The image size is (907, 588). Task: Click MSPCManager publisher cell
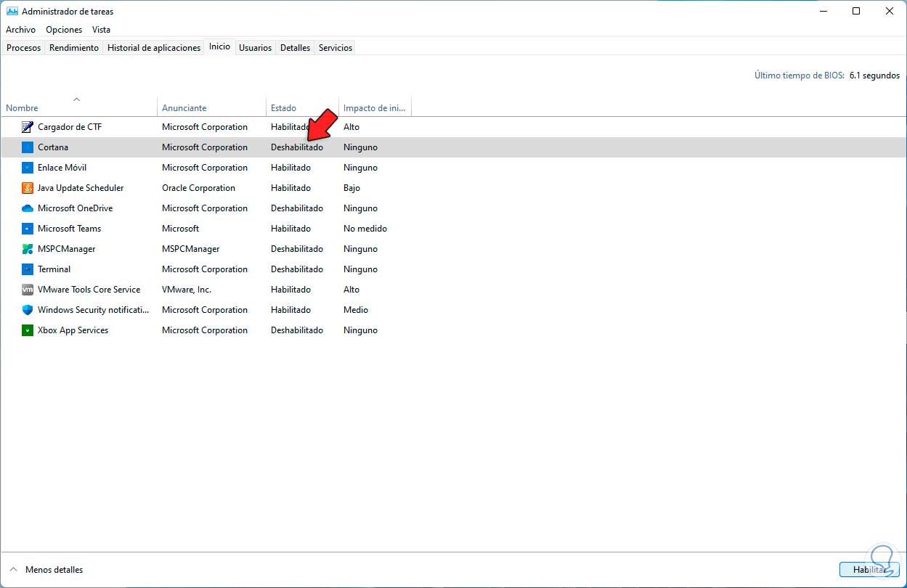pos(190,249)
